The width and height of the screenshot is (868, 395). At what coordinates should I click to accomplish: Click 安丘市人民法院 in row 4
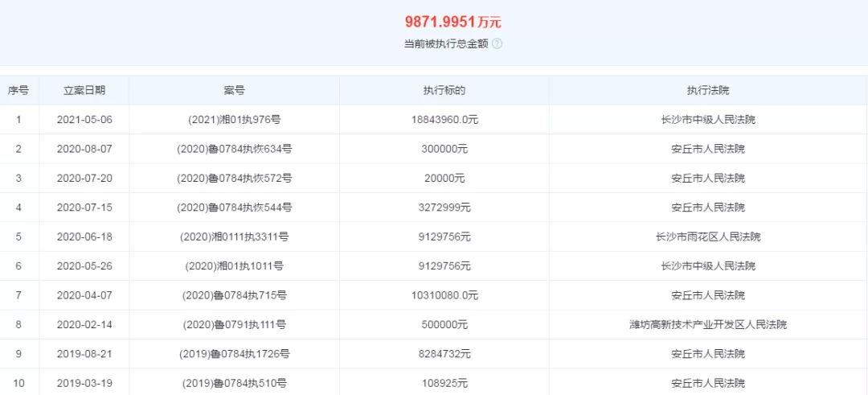pyautogui.click(x=708, y=208)
